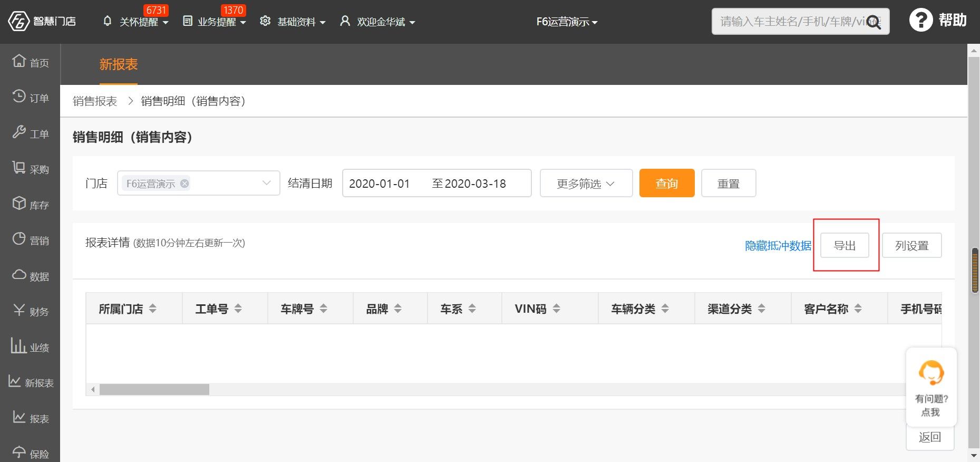
Task: Click the 导出 export button
Action: (x=845, y=245)
